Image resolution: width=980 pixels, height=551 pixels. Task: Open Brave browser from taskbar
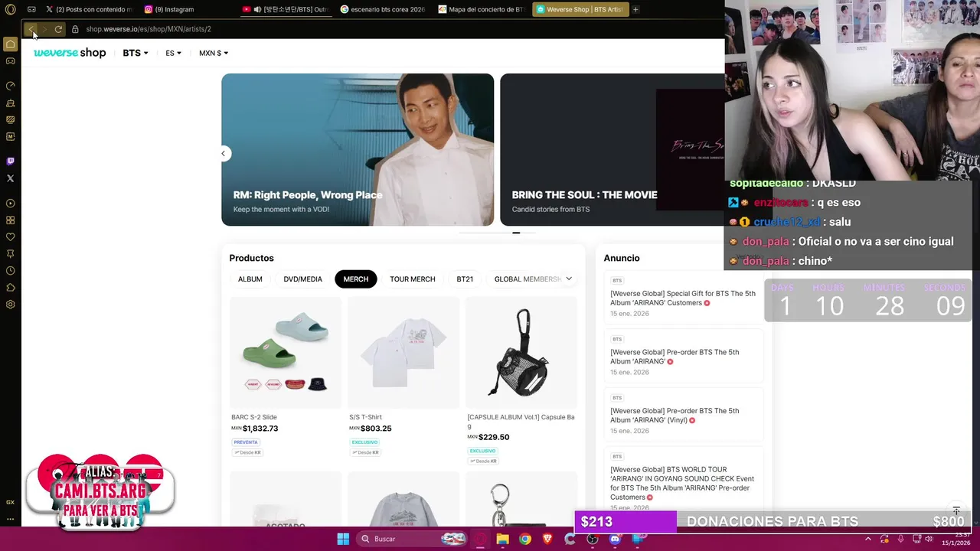click(x=547, y=539)
